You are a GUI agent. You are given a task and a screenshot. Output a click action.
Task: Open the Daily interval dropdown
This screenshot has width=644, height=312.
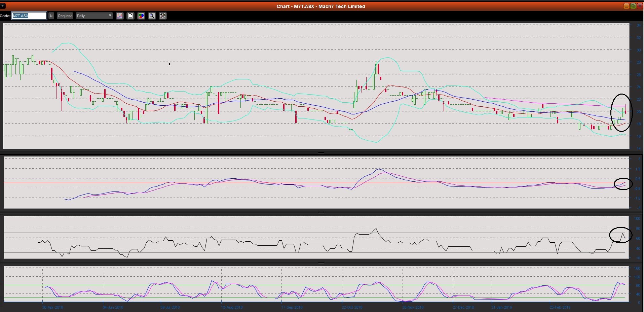click(94, 16)
